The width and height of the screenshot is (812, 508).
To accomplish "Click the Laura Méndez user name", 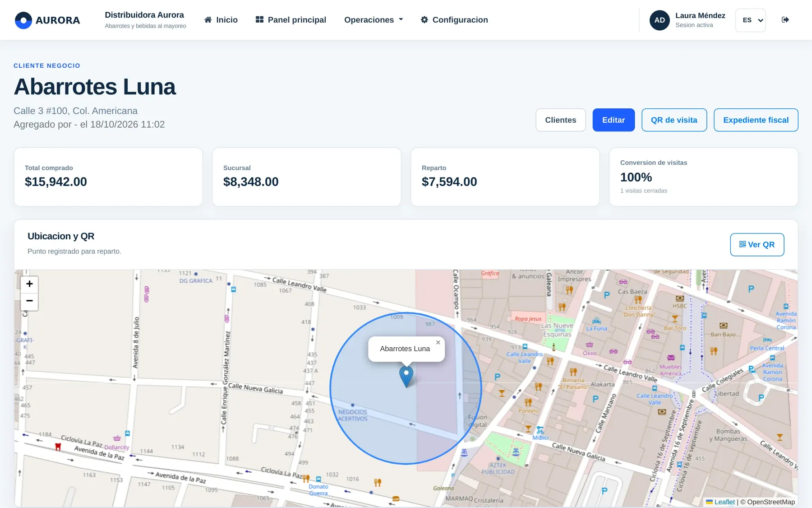I will 700,15.
